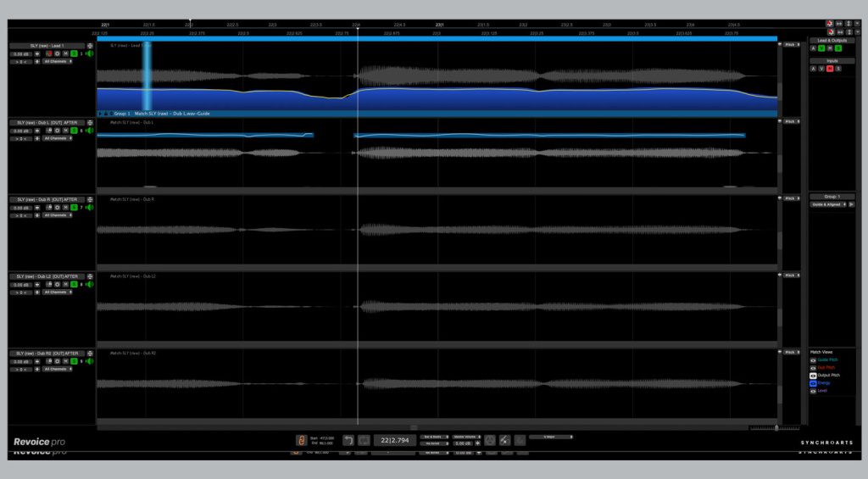The image size is (868, 479).
Task: Toggle Output Pitch visibility eye
Action: pos(813,376)
